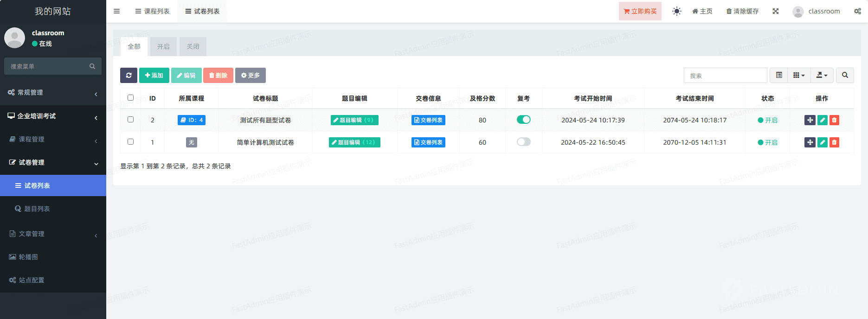
Task: Open the export data dropdown
Action: (x=822, y=75)
